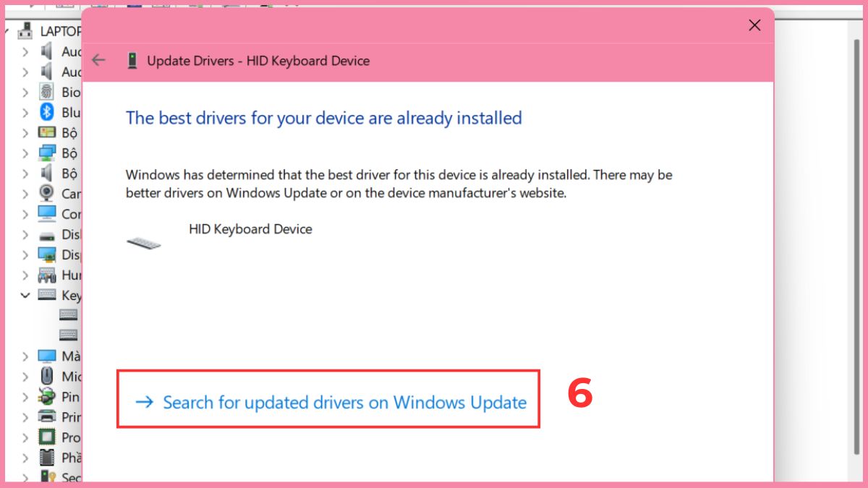Expand the Mice category chevron
This screenshot has width=868, height=488.
(25, 376)
